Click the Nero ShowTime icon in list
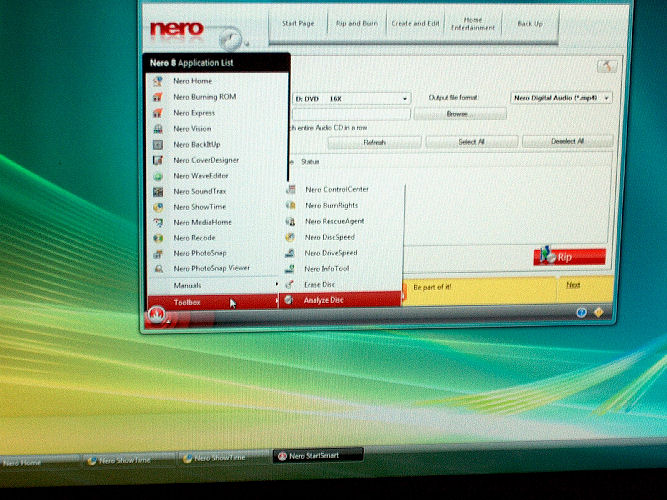Viewport: 667px width, 500px height. (158, 207)
